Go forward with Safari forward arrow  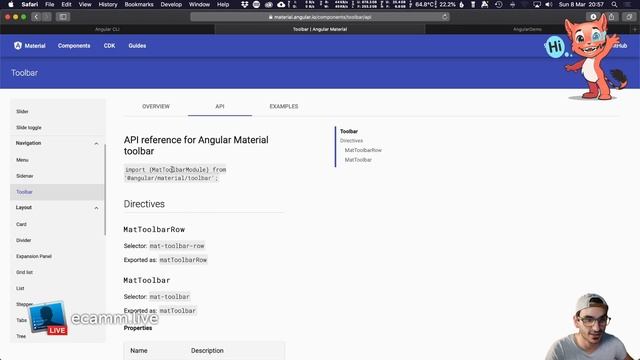[x=46, y=17]
